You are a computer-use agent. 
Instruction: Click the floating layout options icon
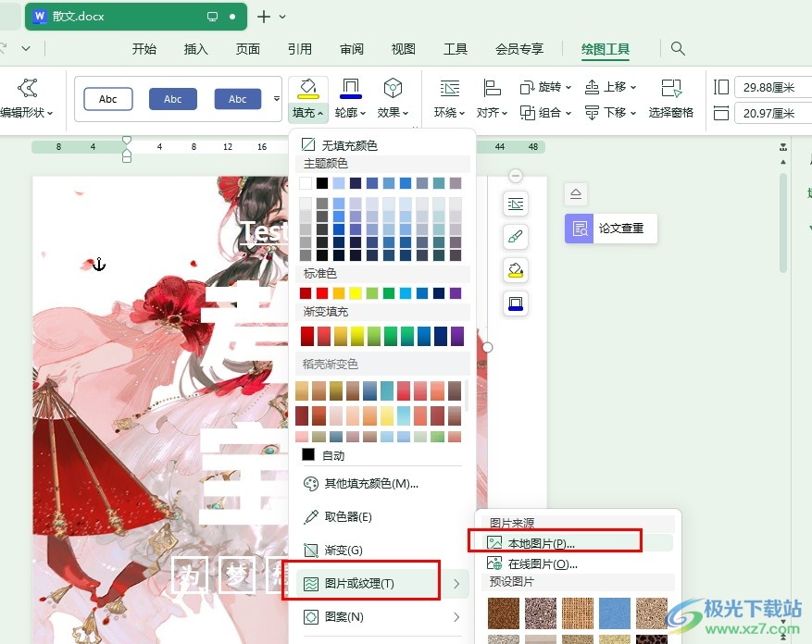pos(516,204)
